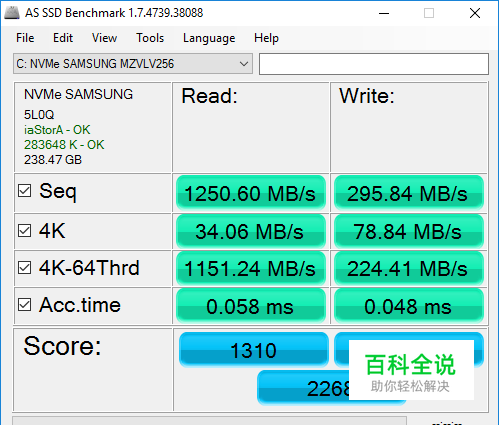Click 4K write result 78.84 MB/s
Image resolution: width=499 pixels, height=425 pixels.
[408, 231]
